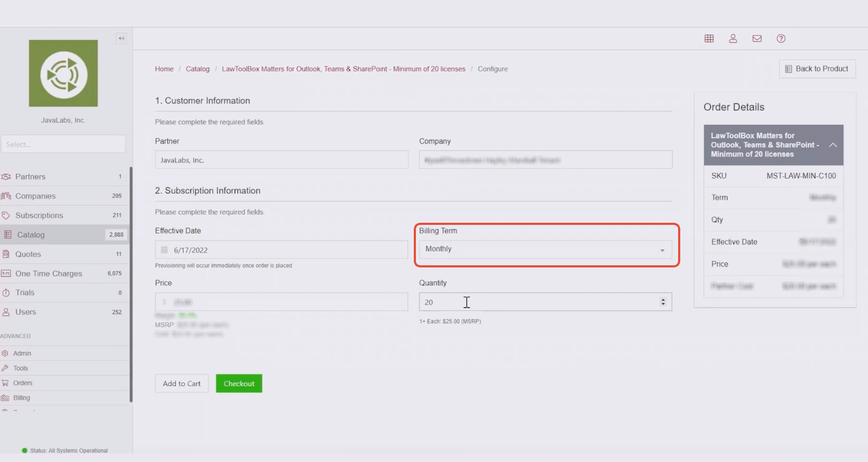Viewport: 868px width, 462px height.
Task: Click the Trials clock icon
Action: pos(6,292)
